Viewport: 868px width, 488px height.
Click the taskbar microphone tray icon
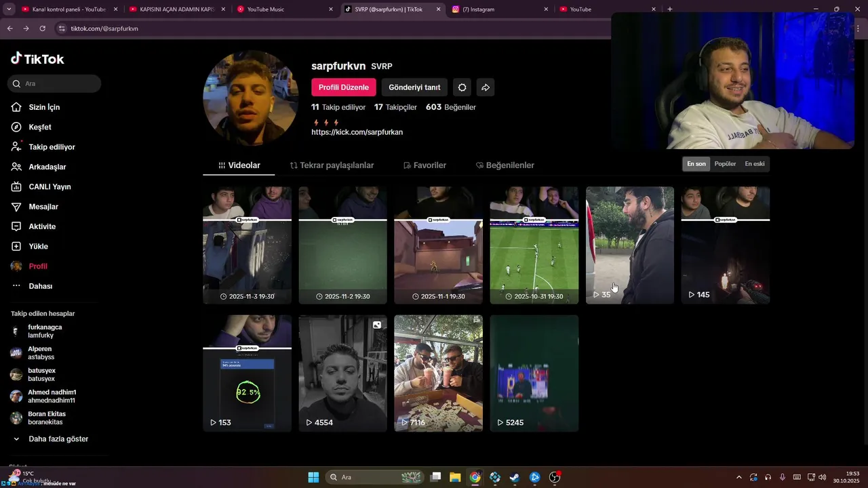pyautogui.click(x=782, y=477)
